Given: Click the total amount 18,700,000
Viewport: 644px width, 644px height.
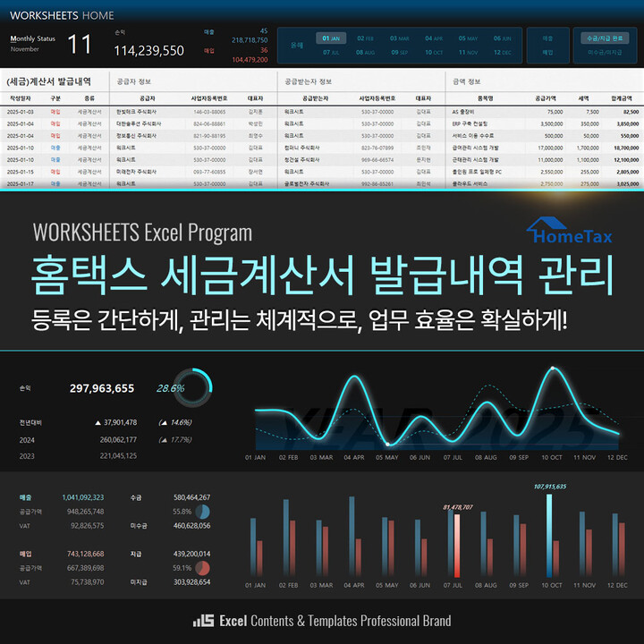Looking at the screenshot, I should 626,148.
